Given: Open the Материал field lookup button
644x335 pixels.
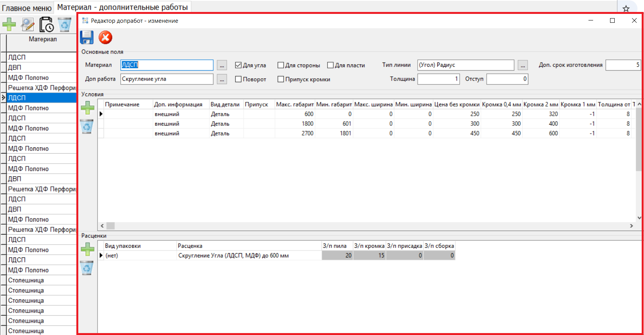Looking at the screenshot, I should [x=222, y=65].
